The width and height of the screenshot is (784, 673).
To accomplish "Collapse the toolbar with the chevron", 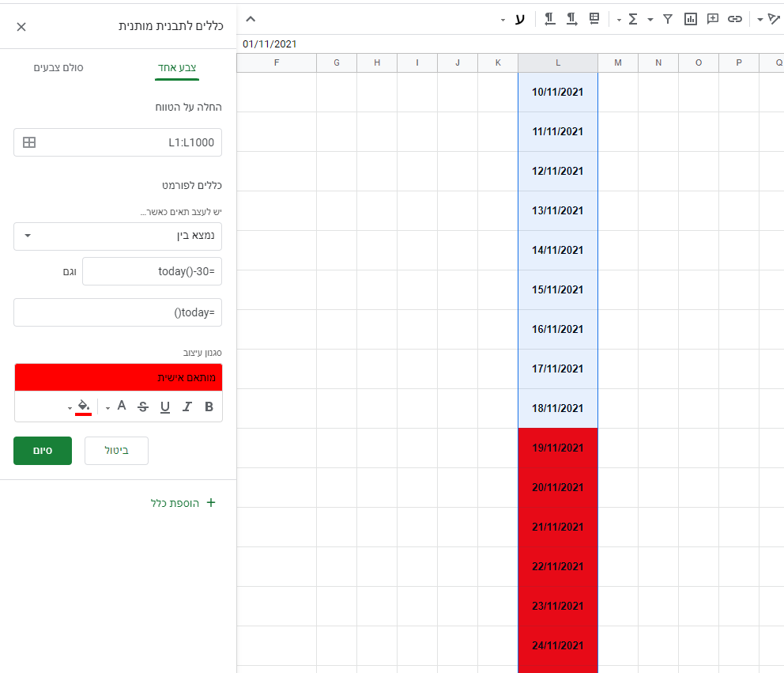I will click(251, 19).
